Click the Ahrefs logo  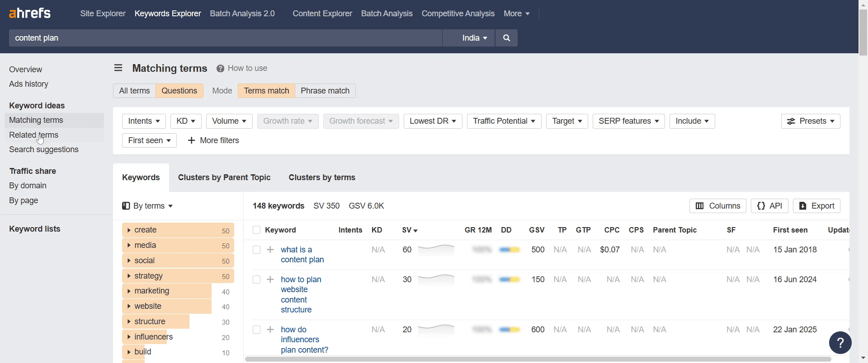pyautogui.click(x=30, y=13)
